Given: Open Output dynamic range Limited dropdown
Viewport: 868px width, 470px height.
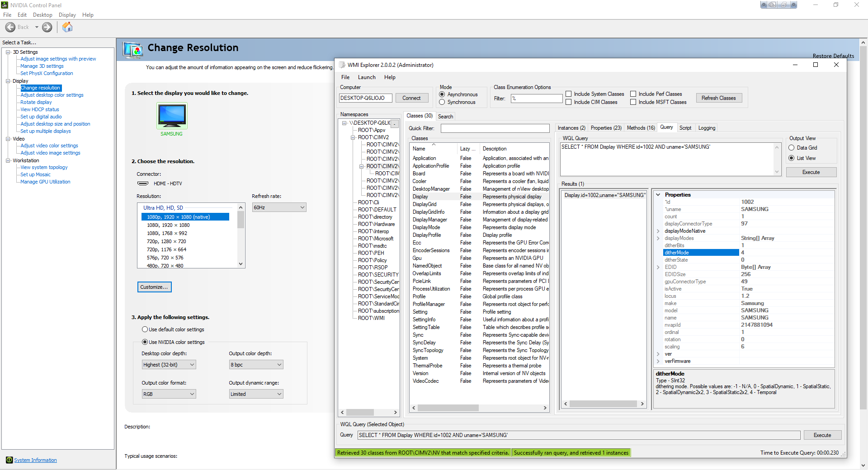Looking at the screenshot, I should [256, 394].
